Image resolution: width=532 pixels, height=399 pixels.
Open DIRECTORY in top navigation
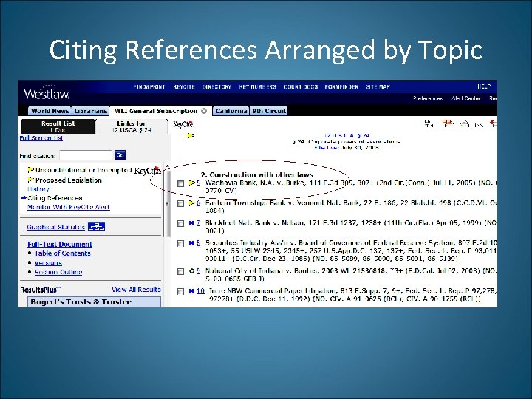[x=216, y=87]
